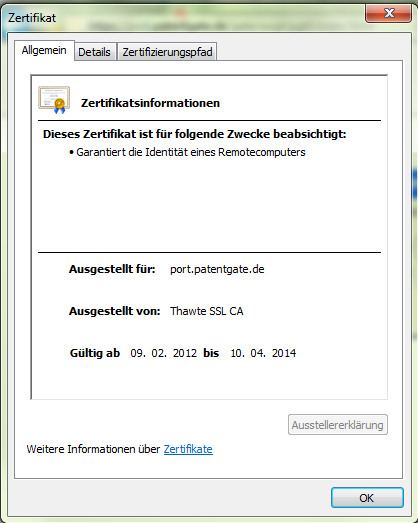Click the start date 09. 02. 2012

(x=163, y=353)
